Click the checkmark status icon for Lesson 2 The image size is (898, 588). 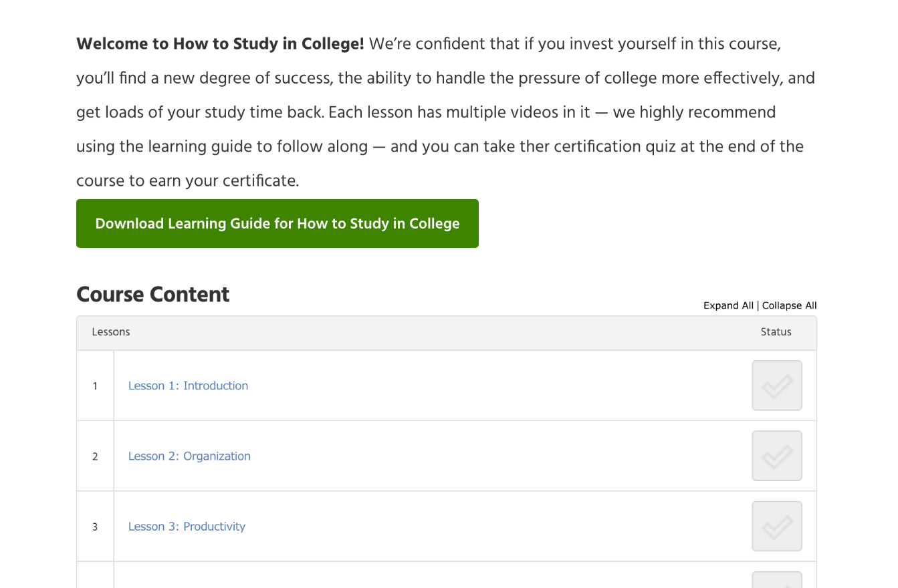tap(776, 456)
